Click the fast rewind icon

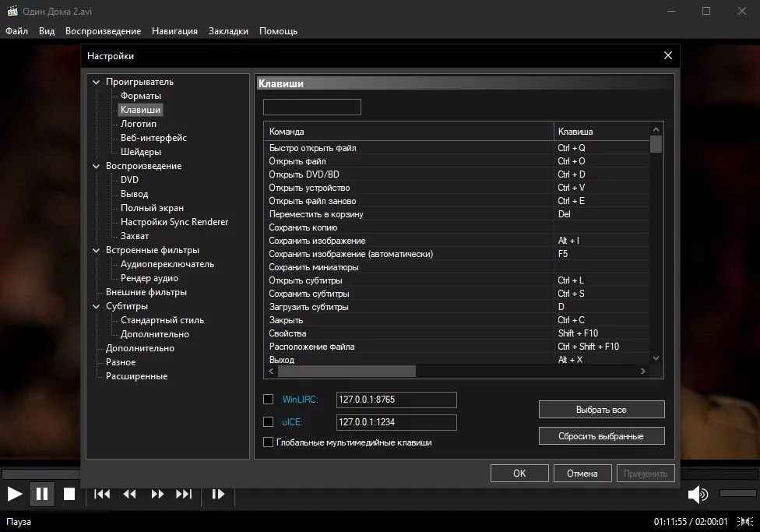(129, 493)
